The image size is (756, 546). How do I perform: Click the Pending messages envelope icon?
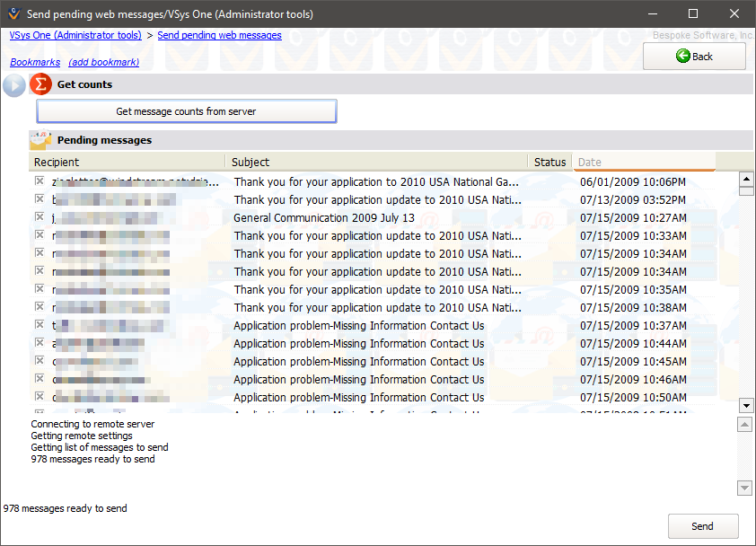coord(40,140)
